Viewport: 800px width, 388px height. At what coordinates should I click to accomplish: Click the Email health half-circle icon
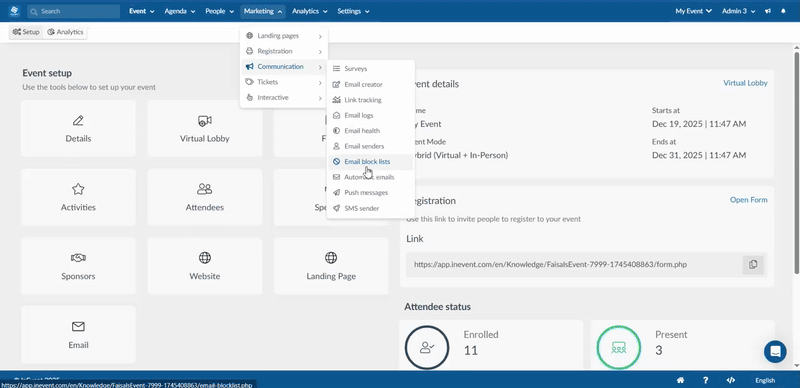336,131
